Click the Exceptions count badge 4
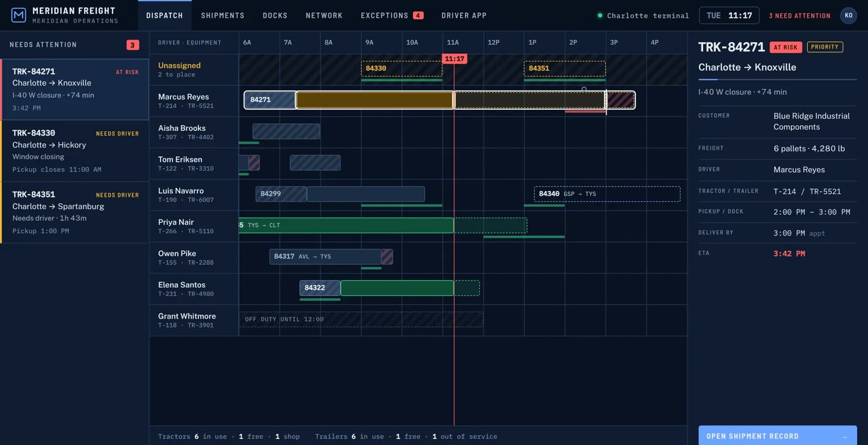The image size is (868, 445). tap(418, 15)
